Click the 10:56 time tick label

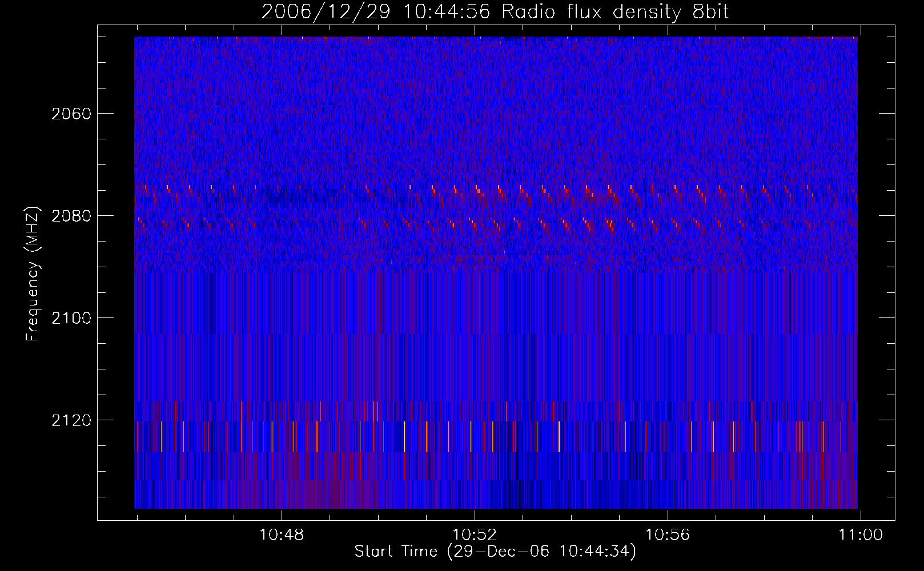click(x=668, y=535)
